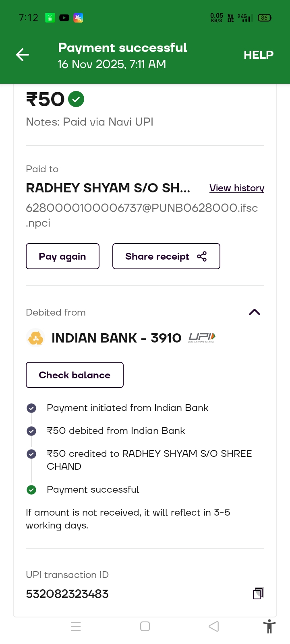Collapse the Debited from section
Screen dimensions: 290x644
(255, 312)
